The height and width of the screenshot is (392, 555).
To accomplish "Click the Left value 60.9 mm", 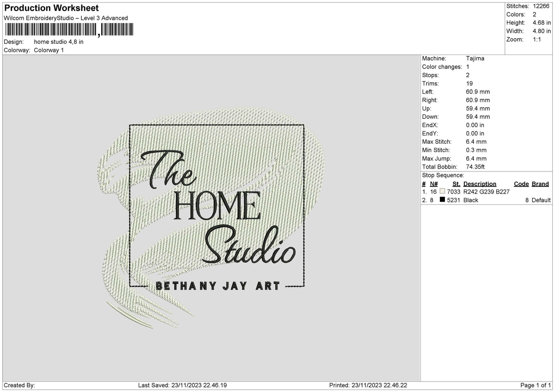I will (478, 92).
